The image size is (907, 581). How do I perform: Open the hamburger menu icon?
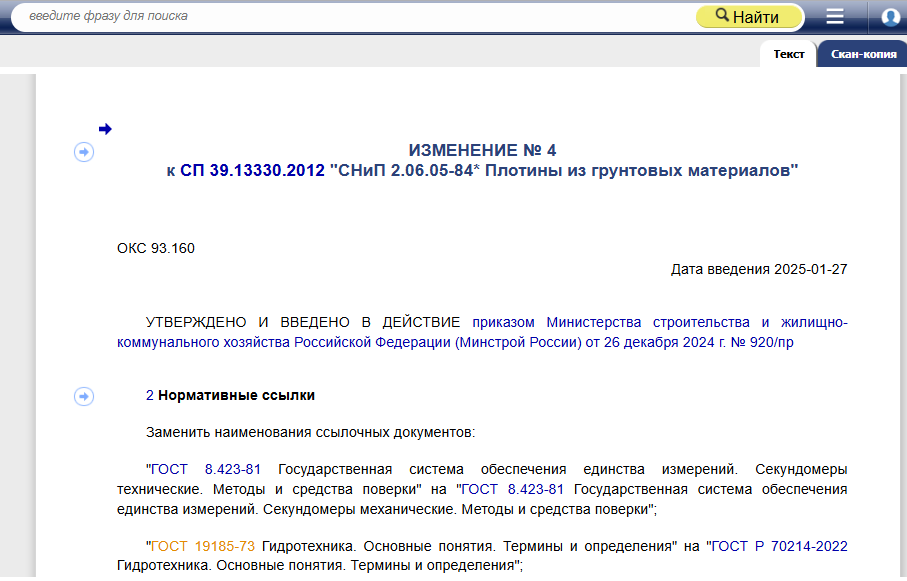834,16
